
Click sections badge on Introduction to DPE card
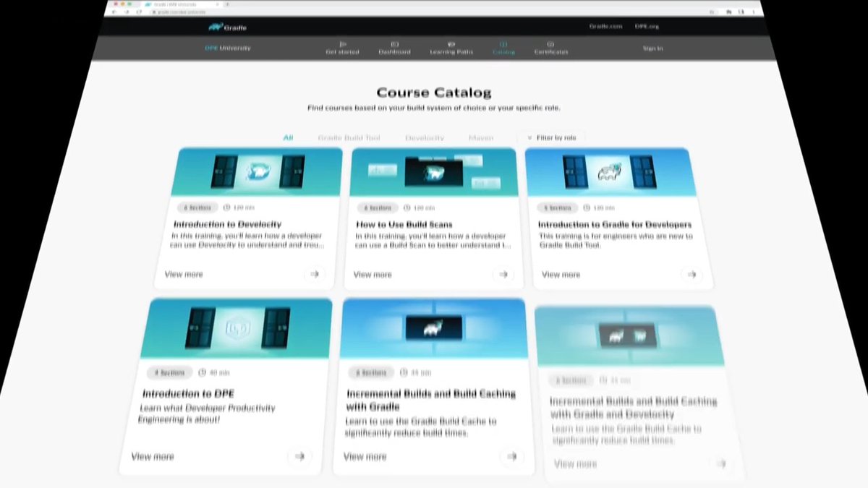[x=170, y=373]
